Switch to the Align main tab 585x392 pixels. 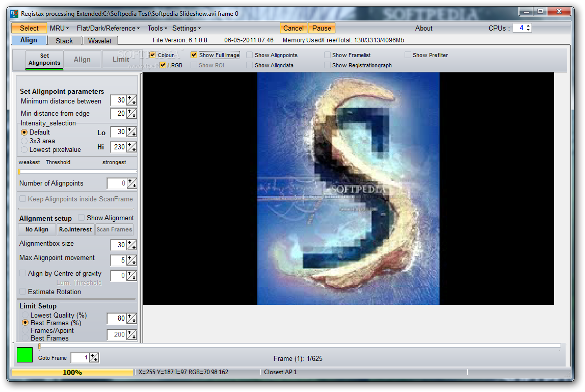tap(29, 40)
